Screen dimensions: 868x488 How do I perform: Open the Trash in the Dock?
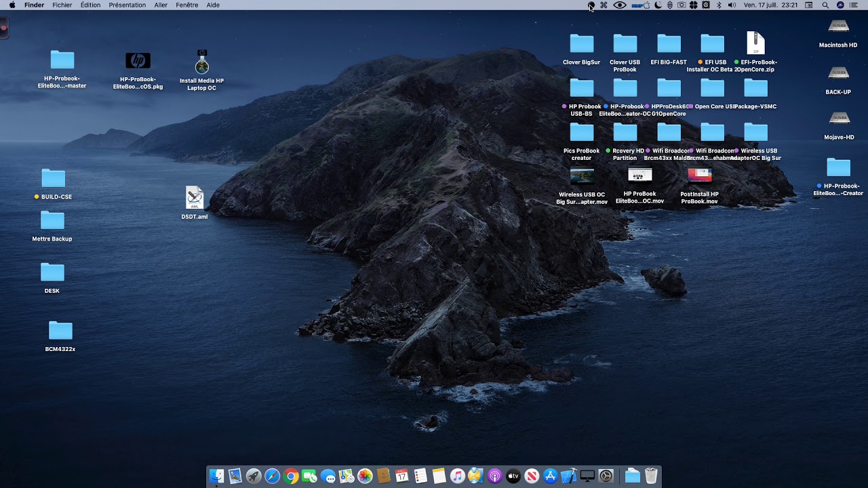coord(652,476)
